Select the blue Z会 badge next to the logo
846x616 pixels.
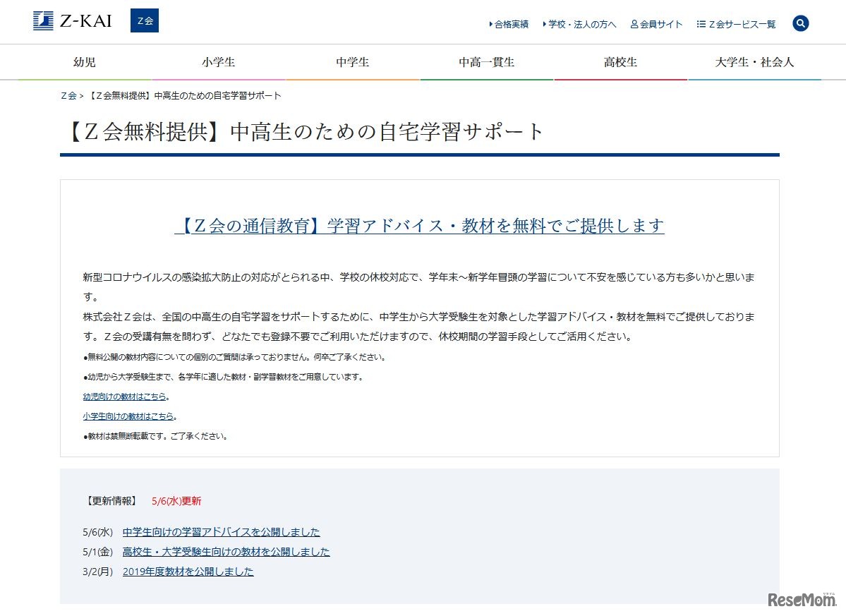tap(144, 20)
